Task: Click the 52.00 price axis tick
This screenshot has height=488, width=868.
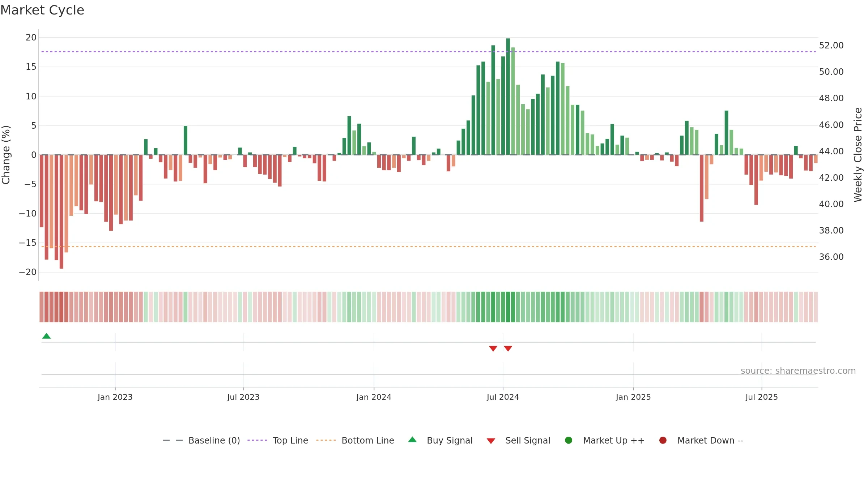Action: tap(831, 46)
